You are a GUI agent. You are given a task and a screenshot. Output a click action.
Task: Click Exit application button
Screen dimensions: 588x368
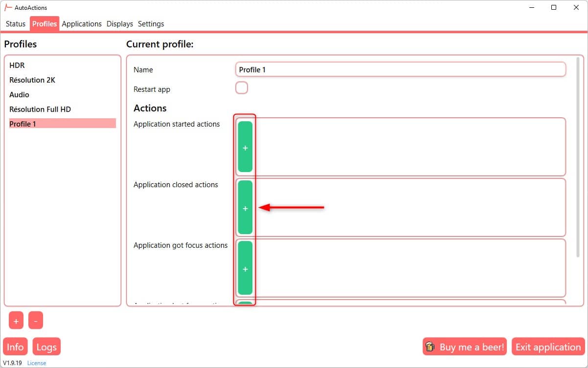pos(548,347)
